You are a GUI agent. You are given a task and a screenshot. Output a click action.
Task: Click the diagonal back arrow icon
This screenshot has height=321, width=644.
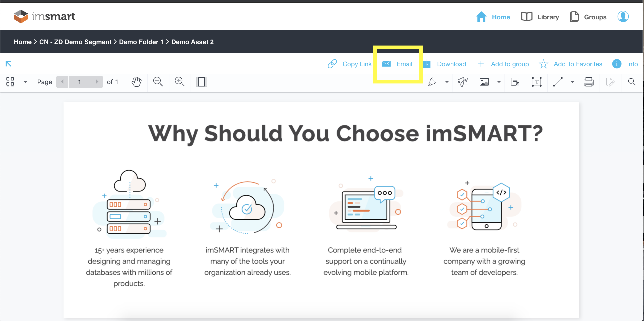tap(9, 64)
